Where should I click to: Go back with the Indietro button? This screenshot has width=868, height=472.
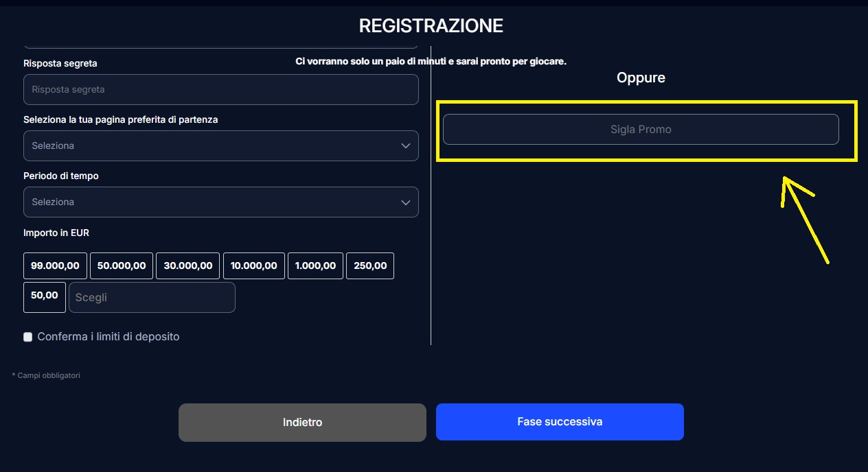(302, 423)
